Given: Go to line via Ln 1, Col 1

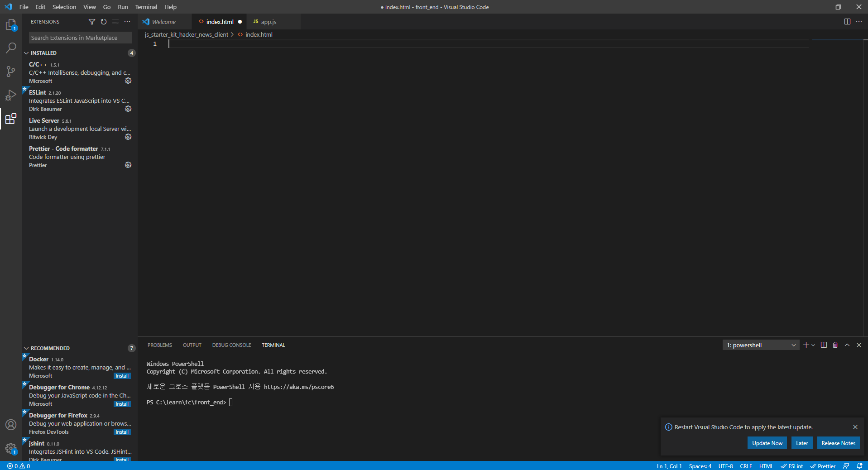Looking at the screenshot, I should pyautogui.click(x=669, y=466).
